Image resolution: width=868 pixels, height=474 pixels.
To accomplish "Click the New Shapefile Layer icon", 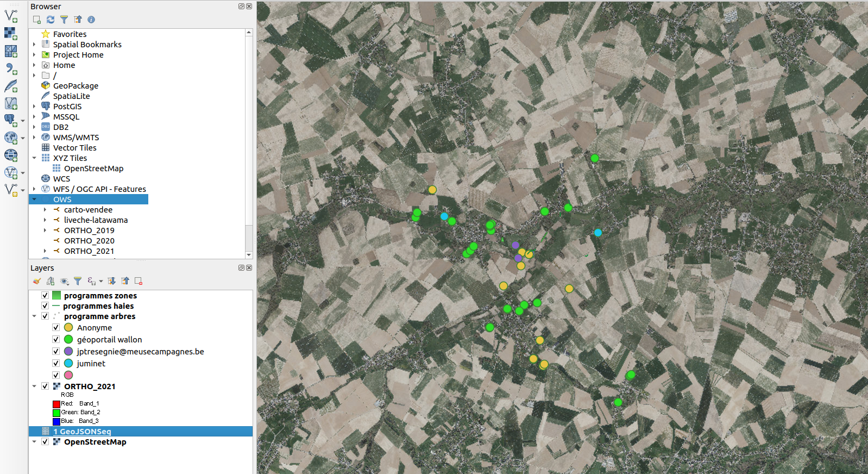I will pyautogui.click(x=10, y=190).
